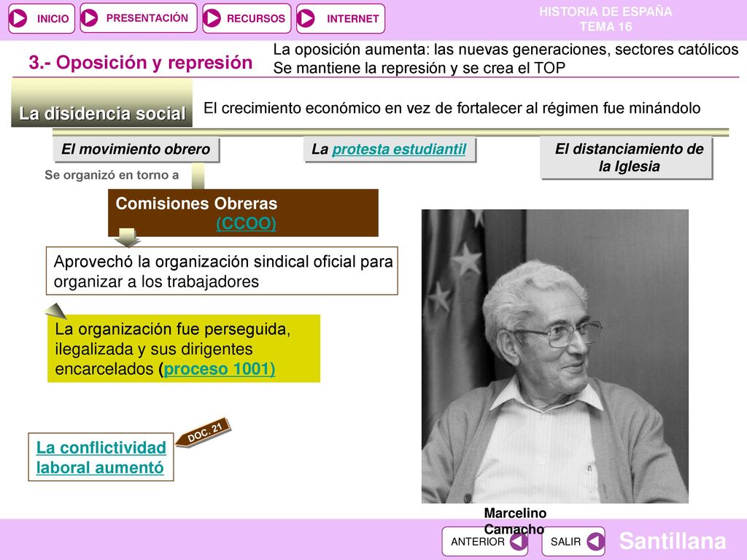Click the DOC. 21 tag icon

(x=204, y=432)
